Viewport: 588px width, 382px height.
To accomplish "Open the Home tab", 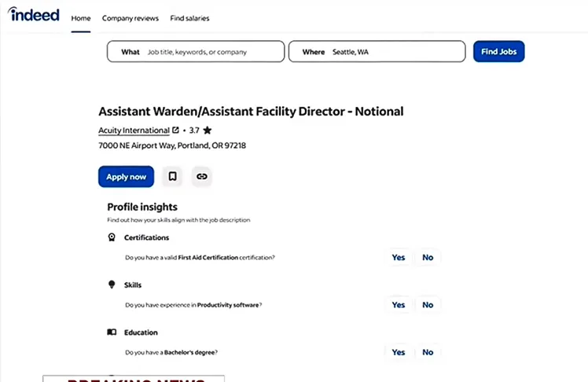I will coord(81,18).
